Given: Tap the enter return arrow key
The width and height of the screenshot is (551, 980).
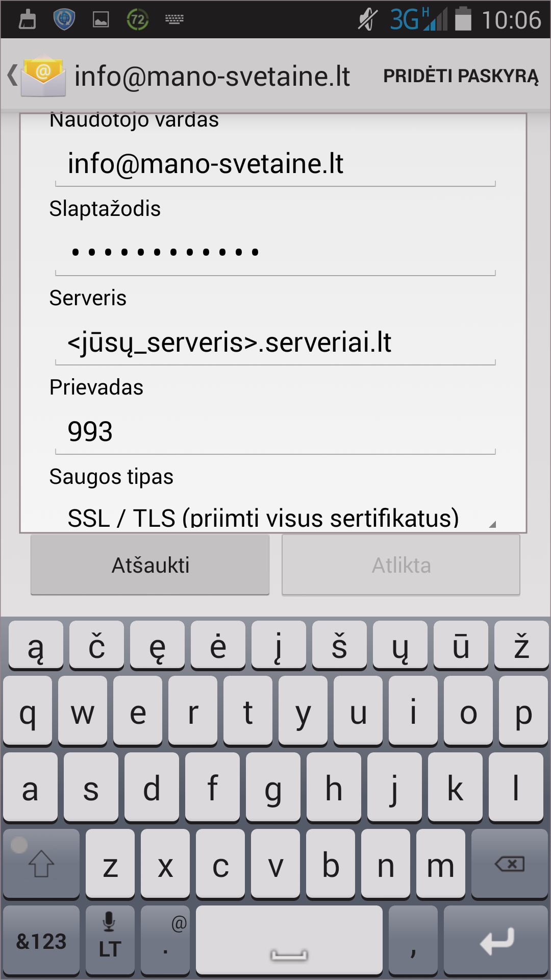Looking at the screenshot, I should (496, 939).
